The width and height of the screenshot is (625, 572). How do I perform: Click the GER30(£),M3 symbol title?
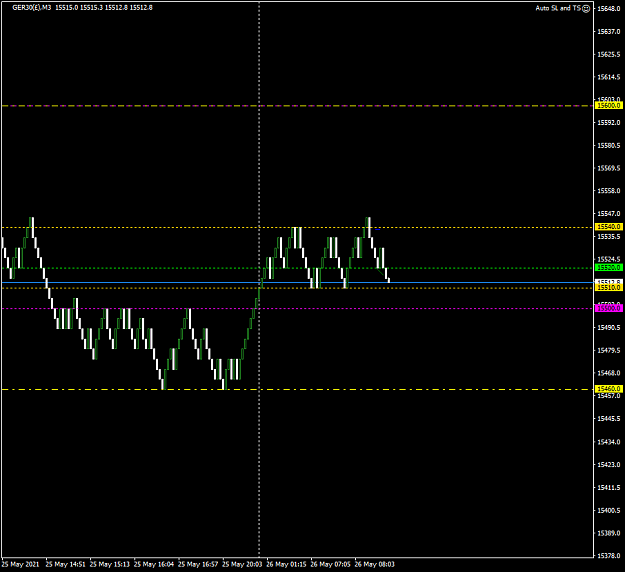31,8
